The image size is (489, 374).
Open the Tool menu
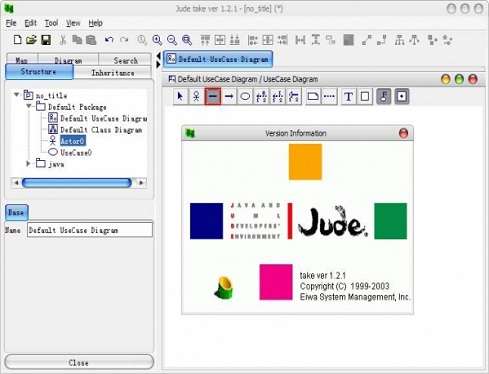51,23
